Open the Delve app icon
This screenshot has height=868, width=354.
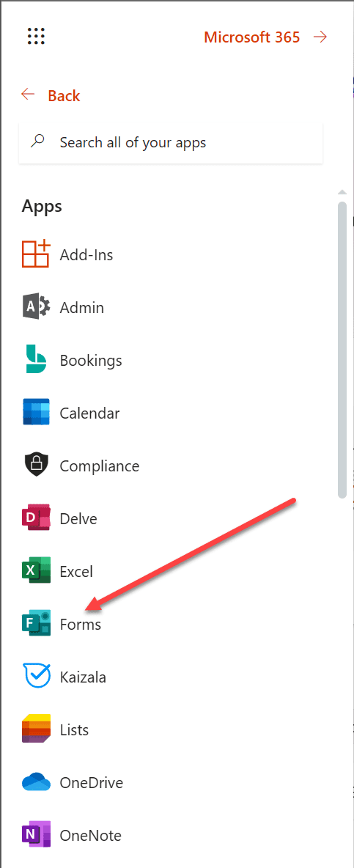point(36,518)
